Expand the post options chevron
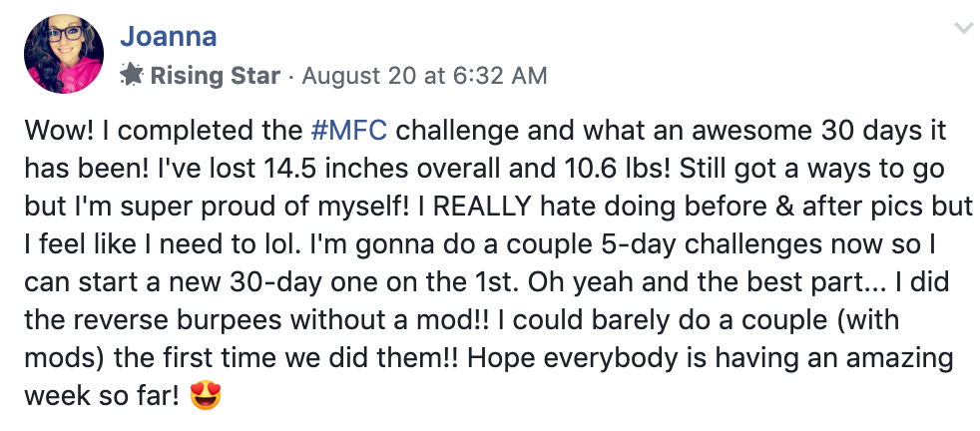 964,28
